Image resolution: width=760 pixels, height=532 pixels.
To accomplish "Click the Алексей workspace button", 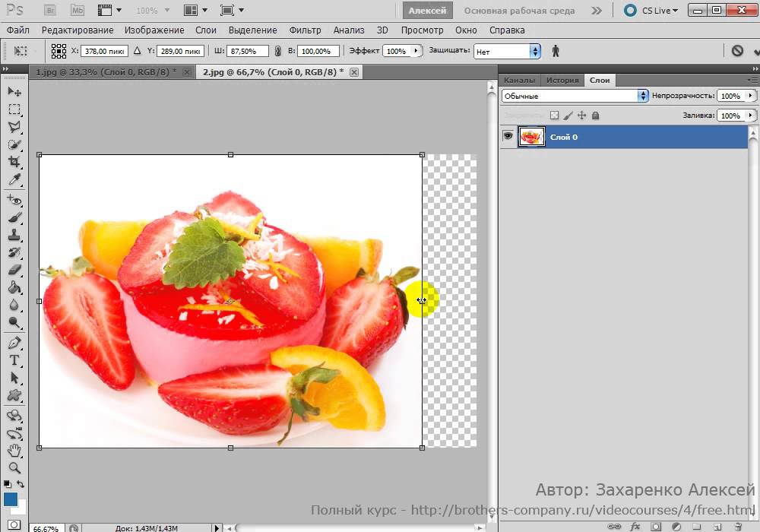I will click(x=427, y=10).
